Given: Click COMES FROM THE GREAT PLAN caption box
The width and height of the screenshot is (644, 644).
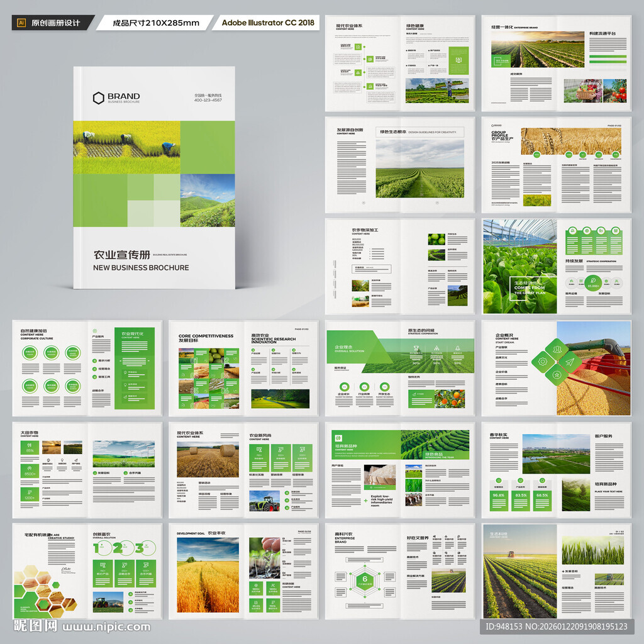Looking at the screenshot, I should pyautogui.click(x=533, y=288).
